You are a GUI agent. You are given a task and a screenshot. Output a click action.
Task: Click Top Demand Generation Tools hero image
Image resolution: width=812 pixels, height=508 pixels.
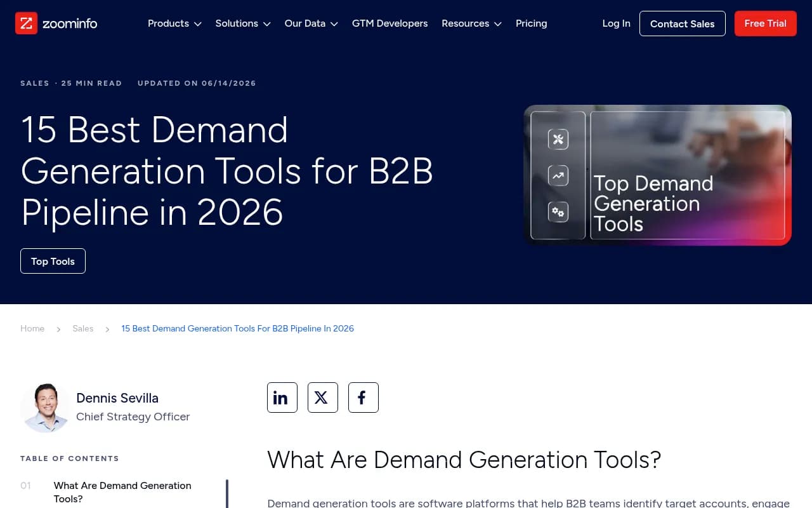[x=657, y=175]
